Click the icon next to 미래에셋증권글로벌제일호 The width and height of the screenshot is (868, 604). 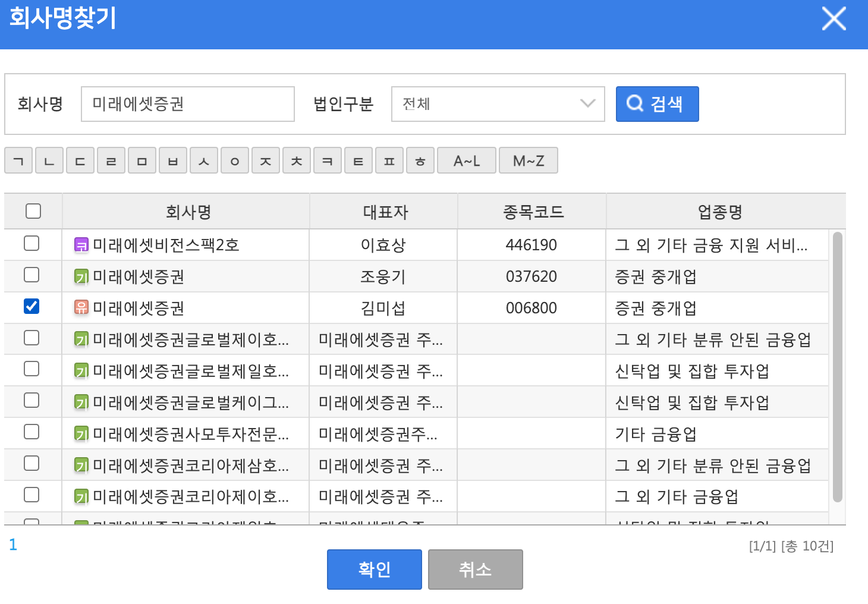[81, 371]
